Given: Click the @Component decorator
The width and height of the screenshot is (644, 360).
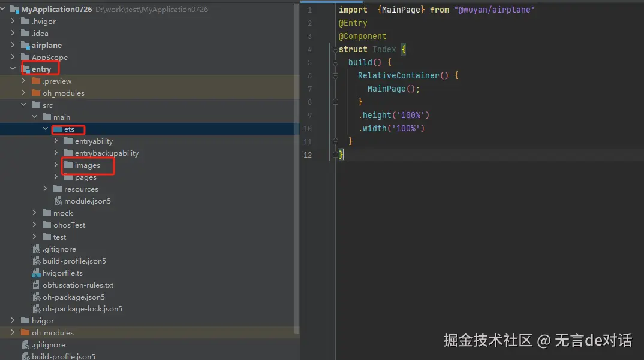Looking at the screenshot, I should [362, 36].
